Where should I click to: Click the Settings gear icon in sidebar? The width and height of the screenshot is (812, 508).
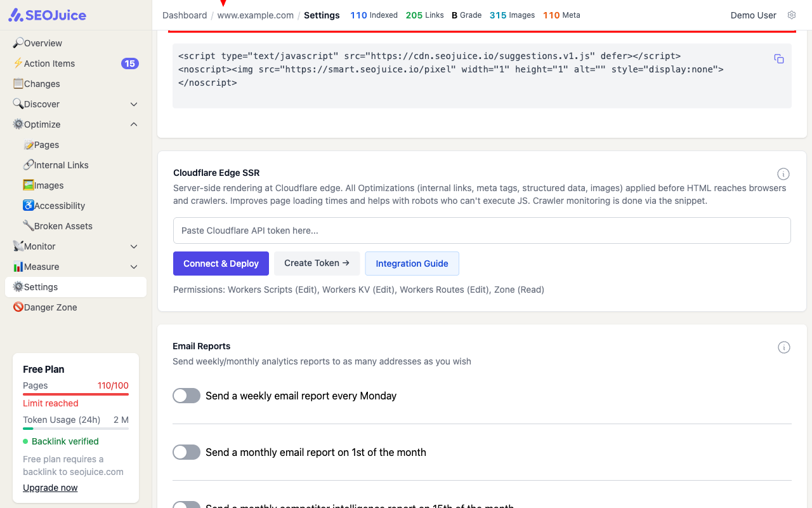[18, 287]
